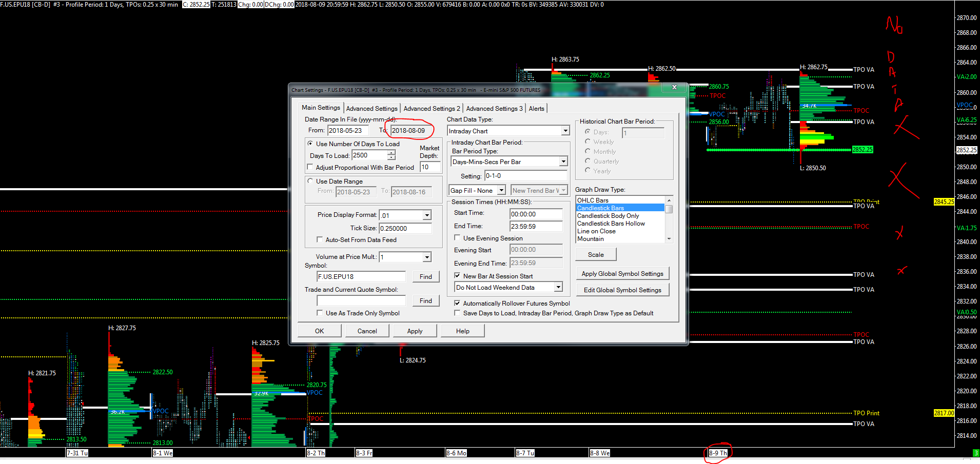Open the Alerts tab

[x=536, y=109]
